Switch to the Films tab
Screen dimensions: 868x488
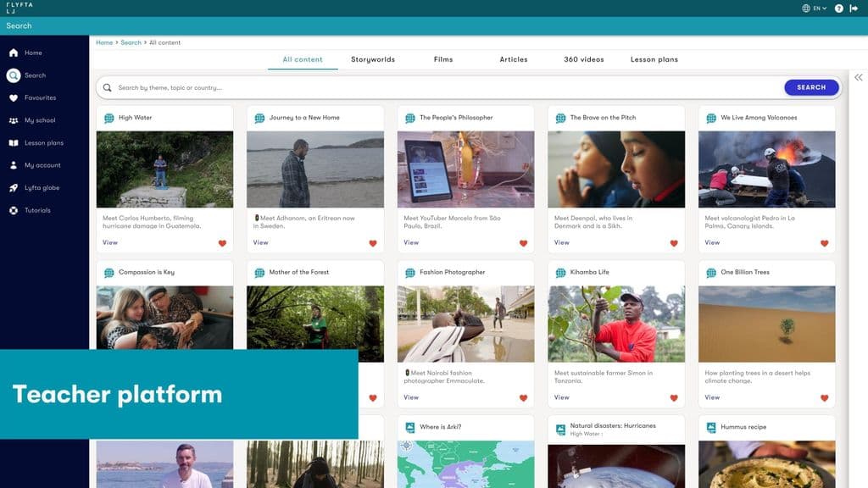(443, 59)
